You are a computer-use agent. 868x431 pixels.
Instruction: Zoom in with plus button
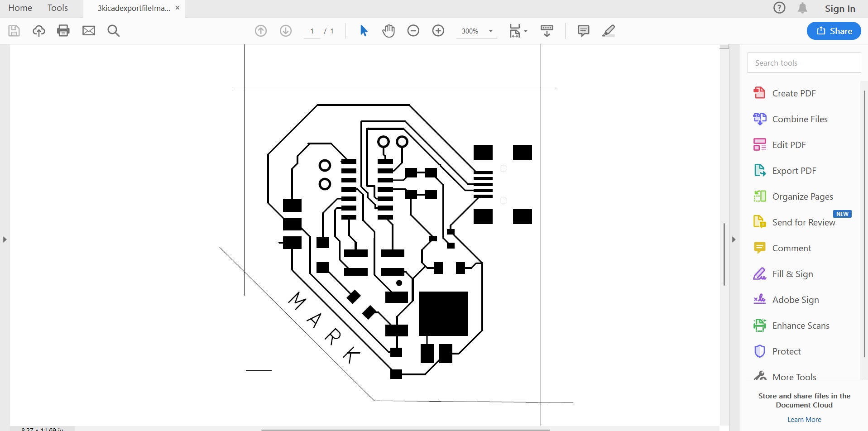pos(438,31)
